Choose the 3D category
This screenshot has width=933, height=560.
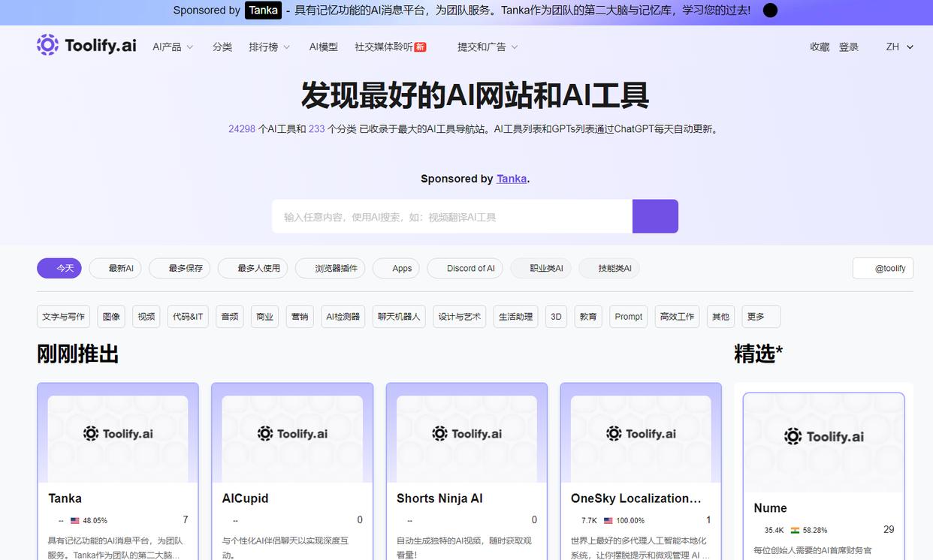tap(556, 317)
